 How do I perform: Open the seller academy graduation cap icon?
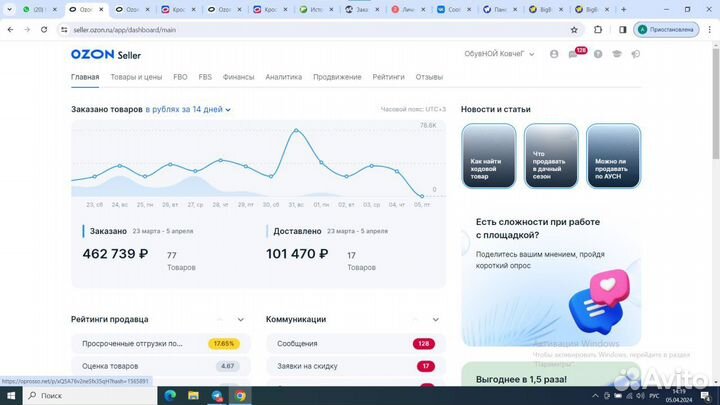click(617, 54)
